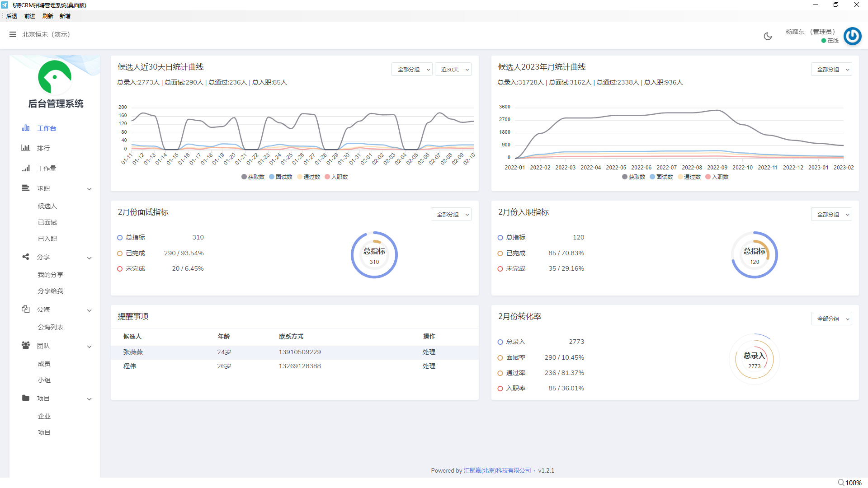Click the blue power avatar icon
This screenshot has width=868, height=488.
(x=852, y=36)
